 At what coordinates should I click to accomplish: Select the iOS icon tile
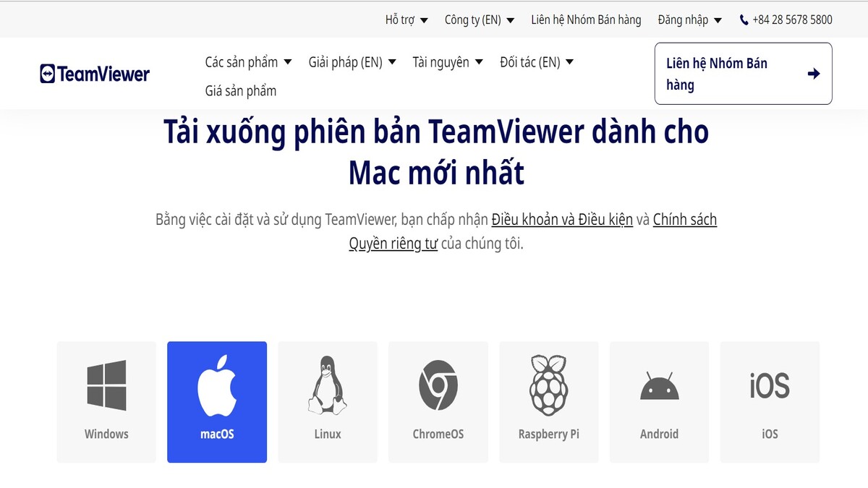[770, 402]
